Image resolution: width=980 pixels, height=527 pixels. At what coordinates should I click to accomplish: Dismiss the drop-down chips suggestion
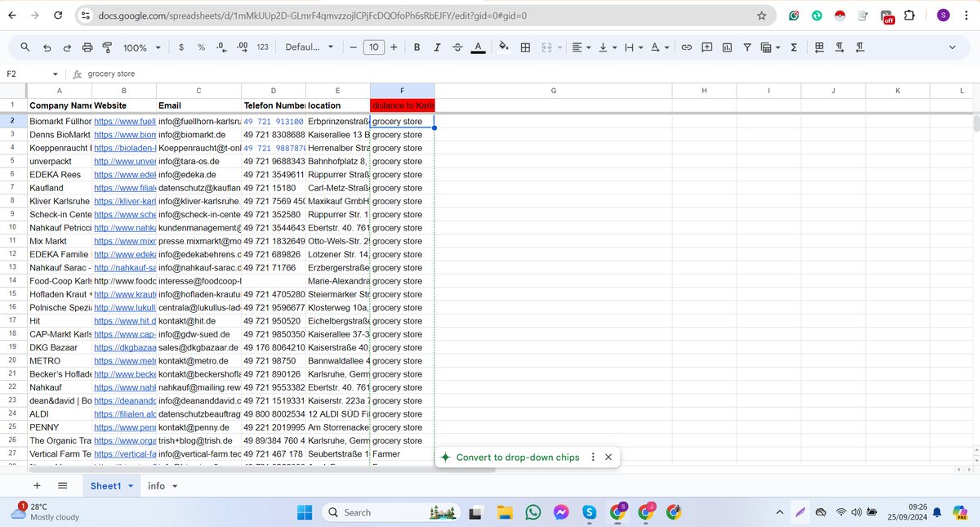click(608, 457)
